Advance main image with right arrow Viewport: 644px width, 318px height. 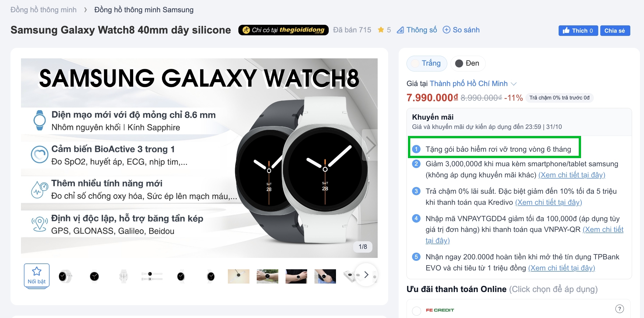coord(370,145)
